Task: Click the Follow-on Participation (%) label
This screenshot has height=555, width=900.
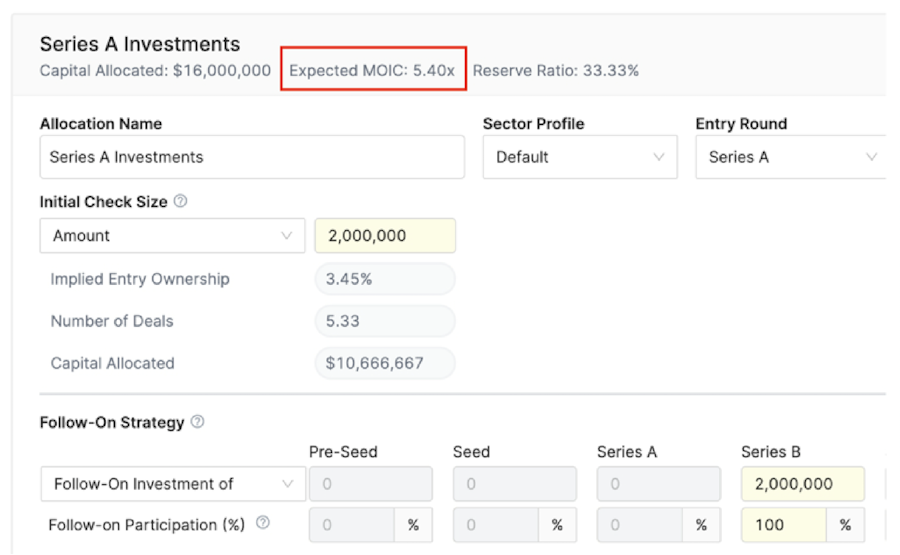Action: click(146, 525)
